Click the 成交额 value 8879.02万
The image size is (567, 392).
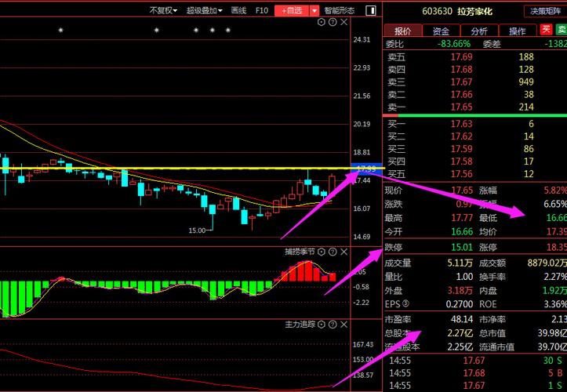[x=547, y=263]
